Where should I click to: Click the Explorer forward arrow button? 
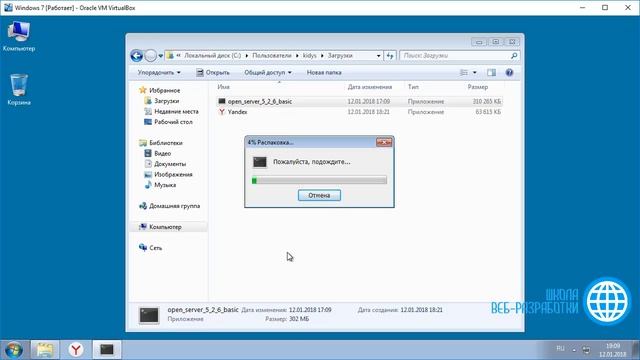[151, 56]
